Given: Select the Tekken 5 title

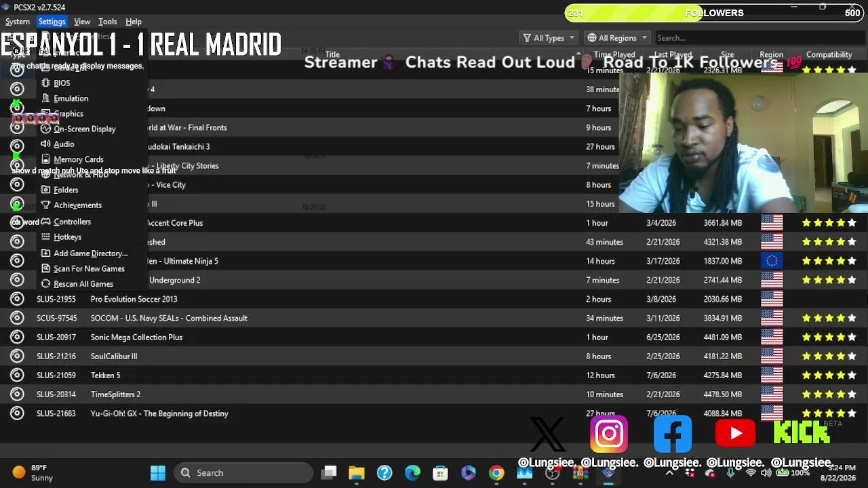Looking at the screenshot, I should click(105, 375).
